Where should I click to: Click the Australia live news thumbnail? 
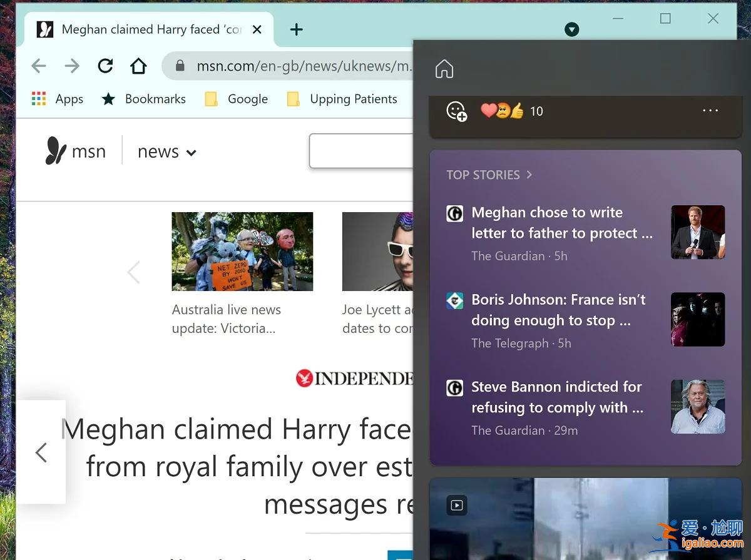click(x=242, y=252)
